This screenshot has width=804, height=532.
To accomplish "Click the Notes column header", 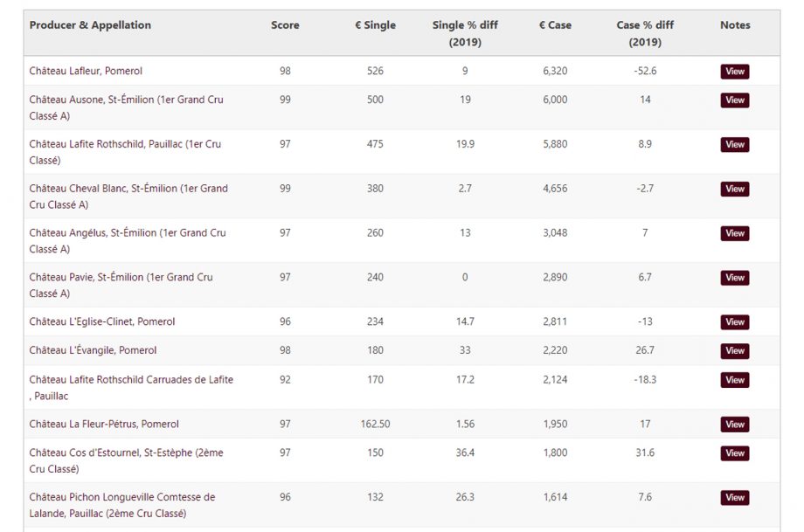I will (735, 25).
